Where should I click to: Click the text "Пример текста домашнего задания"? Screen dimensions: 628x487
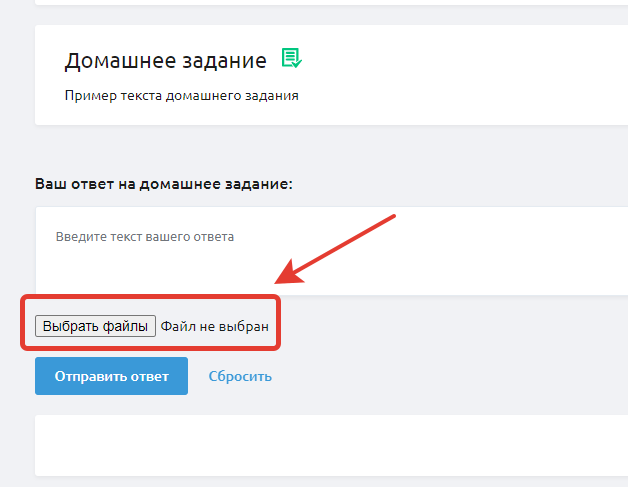(x=181, y=96)
